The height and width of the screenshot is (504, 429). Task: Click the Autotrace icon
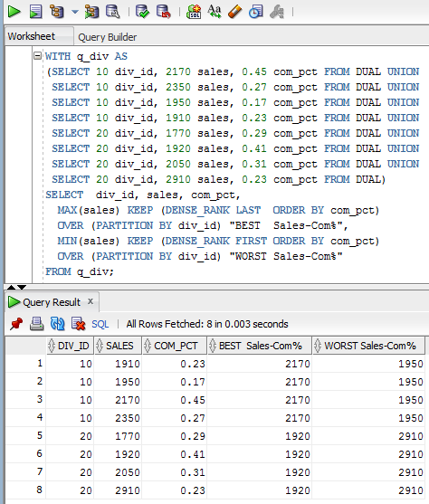click(x=91, y=12)
